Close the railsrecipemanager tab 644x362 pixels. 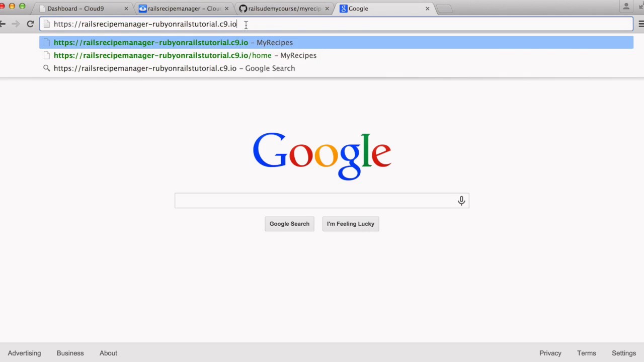[226, 9]
